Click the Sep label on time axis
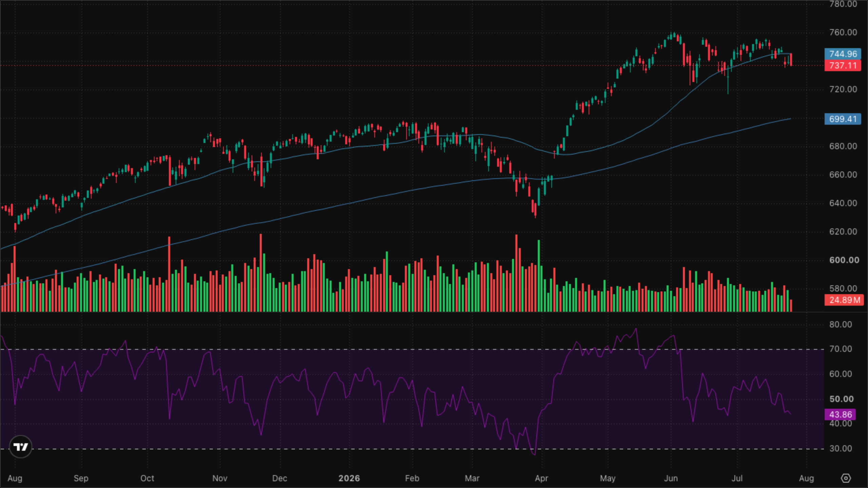Viewport: 868px width, 488px height. tap(81, 478)
